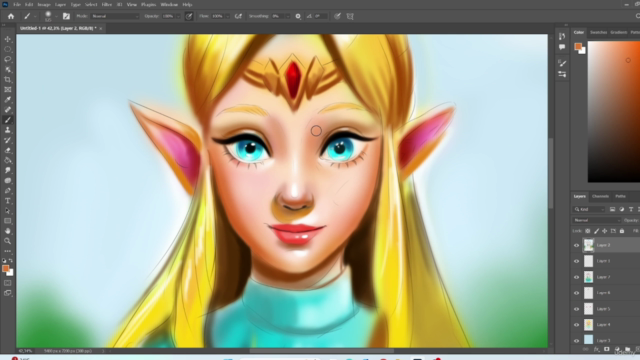Click foreground color swatch in Color panel
The image size is (640, 360).
click(578, 46)
